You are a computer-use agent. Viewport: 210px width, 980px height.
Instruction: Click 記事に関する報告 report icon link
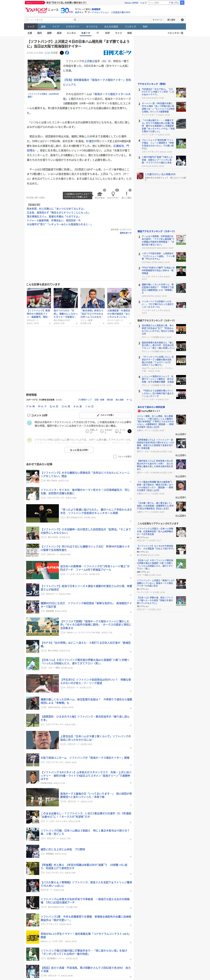click(36, 197)
